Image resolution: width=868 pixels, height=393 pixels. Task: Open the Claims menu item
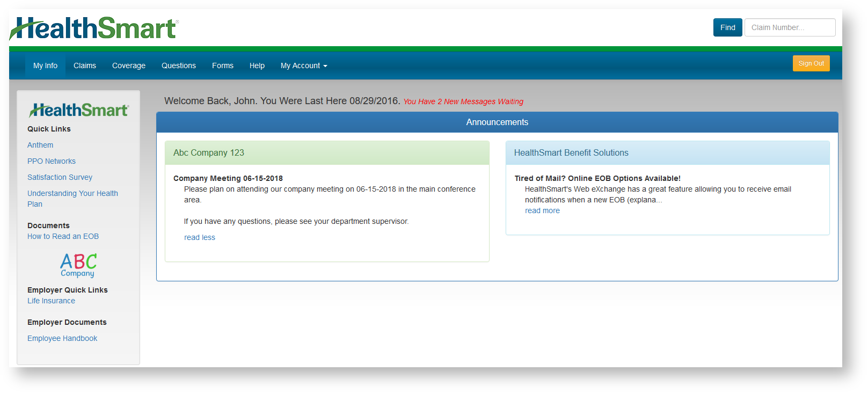(85, 65)
